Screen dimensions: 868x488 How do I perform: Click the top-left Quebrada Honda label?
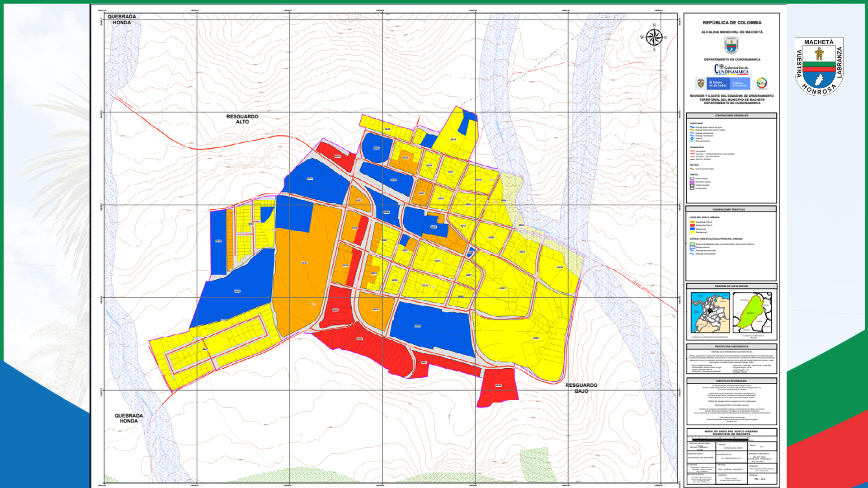coord(122,19)
